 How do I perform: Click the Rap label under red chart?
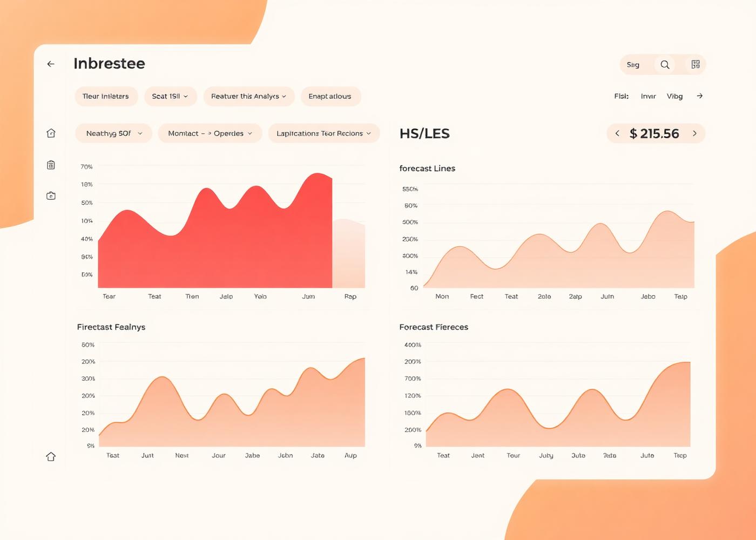coord(350,296)
